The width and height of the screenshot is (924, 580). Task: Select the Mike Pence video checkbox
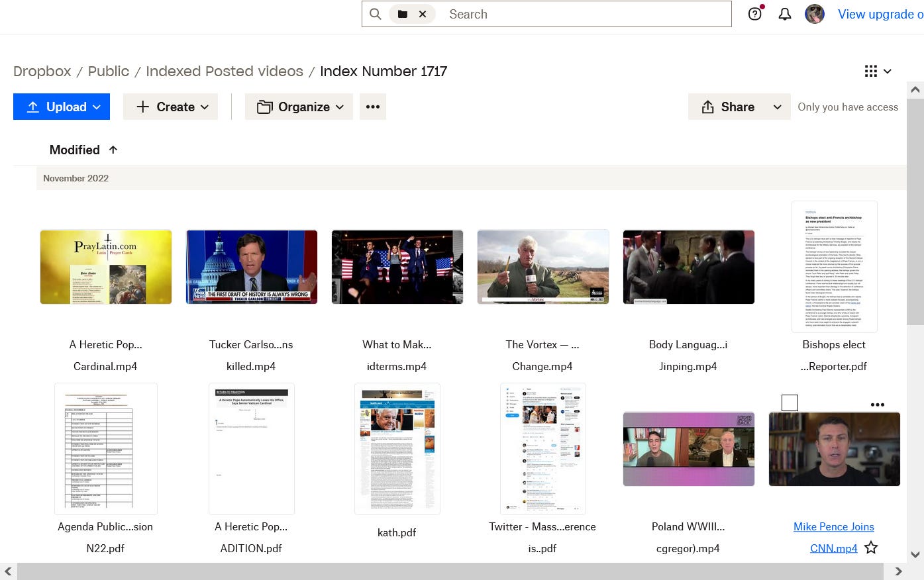tap(790, 403)
